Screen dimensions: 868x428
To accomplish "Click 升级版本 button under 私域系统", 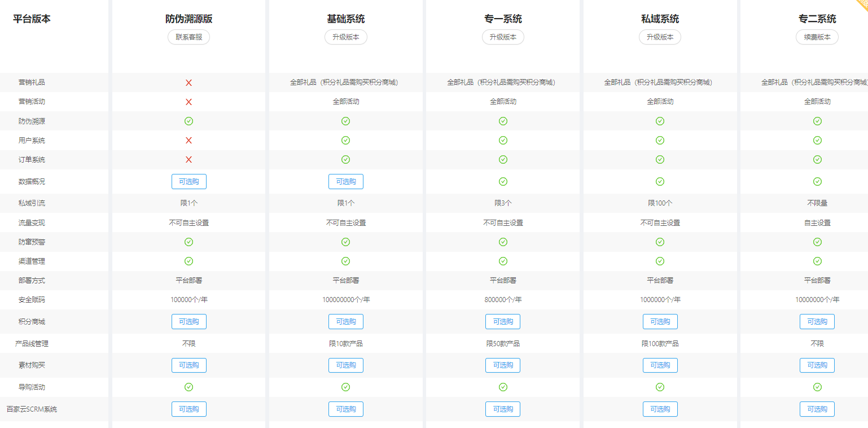I will pos(660,37).
